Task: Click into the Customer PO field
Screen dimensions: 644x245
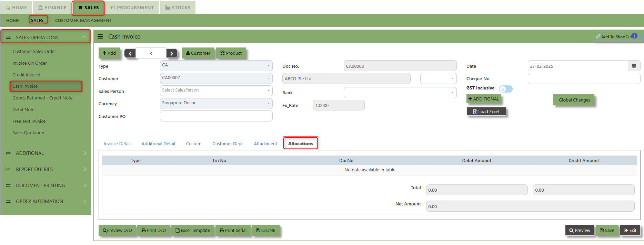Action: 216,116
